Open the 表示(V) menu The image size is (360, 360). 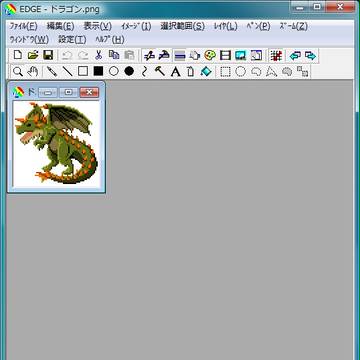(97, 26)
